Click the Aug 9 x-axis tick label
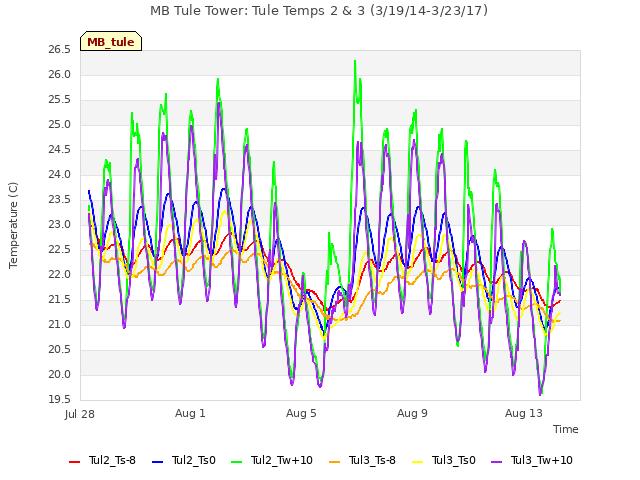640x480 pixels. 412,413
